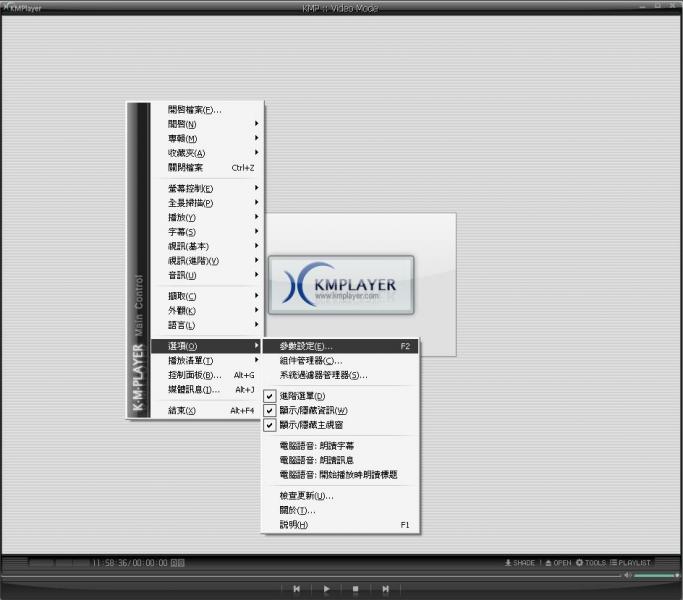683x600 pixels.
Task: Expand the 字幕(S) submenu
Action: tap(206, 232)
